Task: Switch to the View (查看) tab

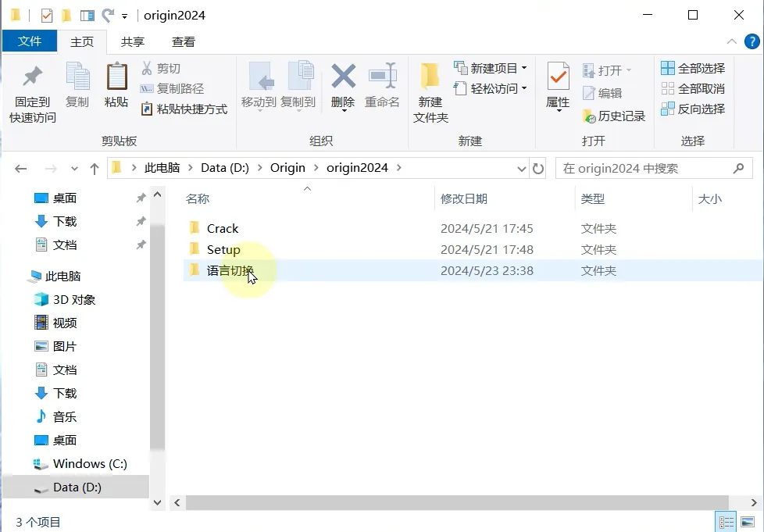Action: tap(184, 42)
